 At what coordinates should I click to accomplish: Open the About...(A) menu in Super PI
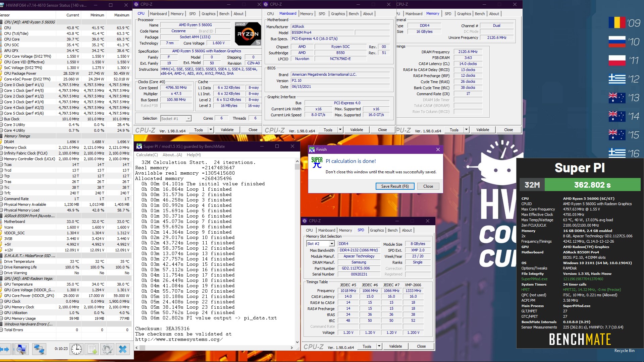pos(172,155)
